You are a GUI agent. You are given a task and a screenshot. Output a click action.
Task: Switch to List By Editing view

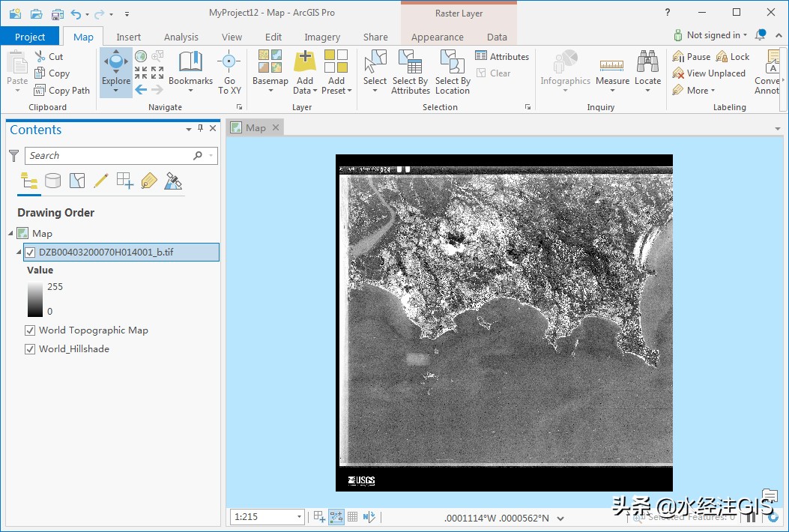tap(100, 180)
